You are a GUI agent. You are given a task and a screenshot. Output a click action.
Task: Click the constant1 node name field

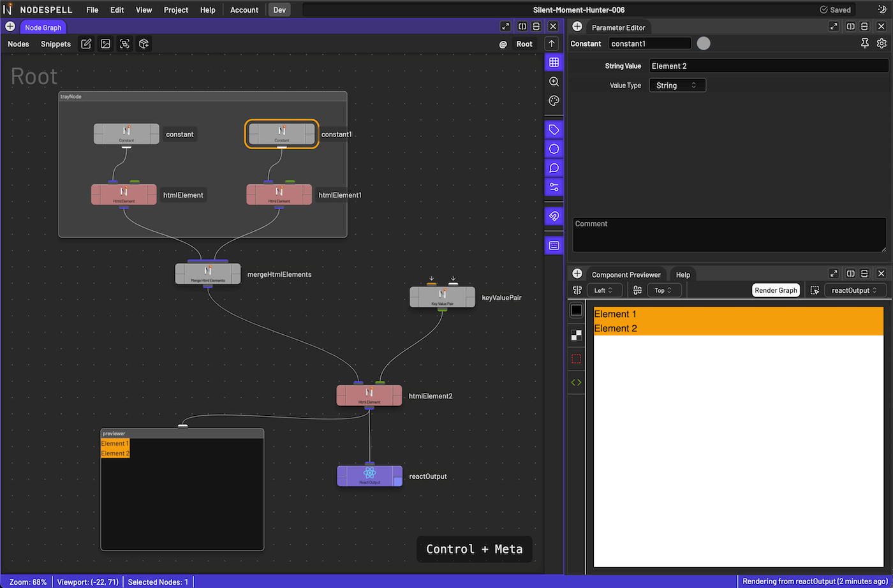(x=650, y=43)
